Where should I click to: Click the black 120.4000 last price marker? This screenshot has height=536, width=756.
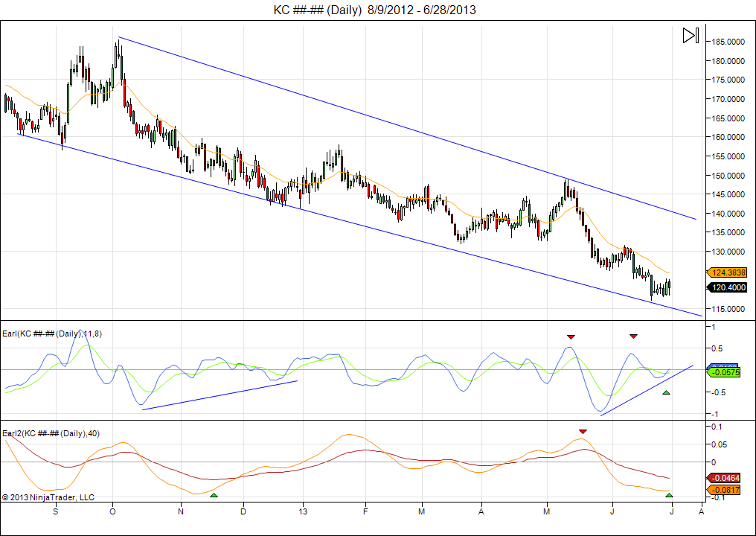pos(727,288)
